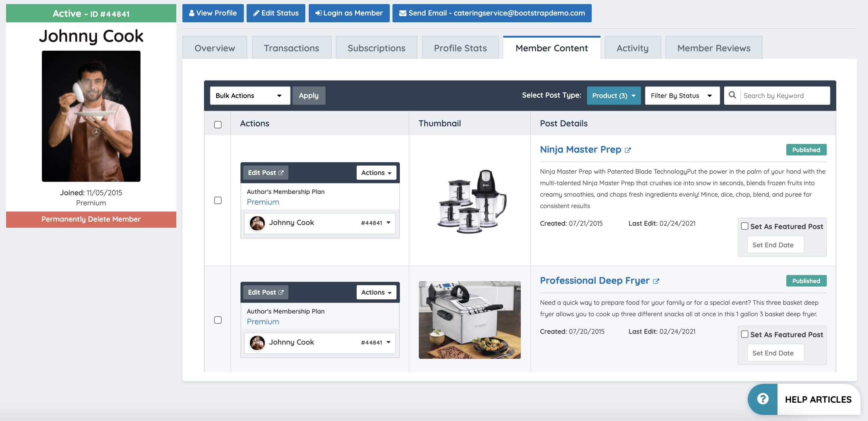This screenshot has height=421, width=868.
Task: Switch to the Transactions tab
Action: [x=291, y=48]
